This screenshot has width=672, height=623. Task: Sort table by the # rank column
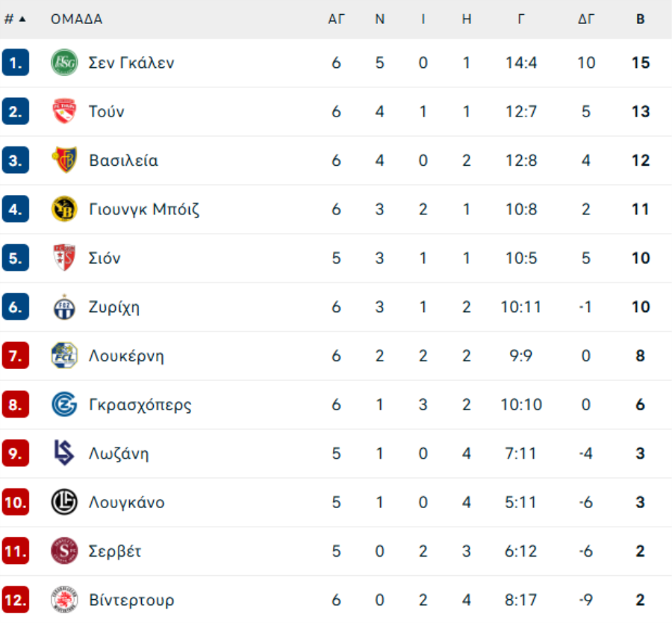click(14, 19)
